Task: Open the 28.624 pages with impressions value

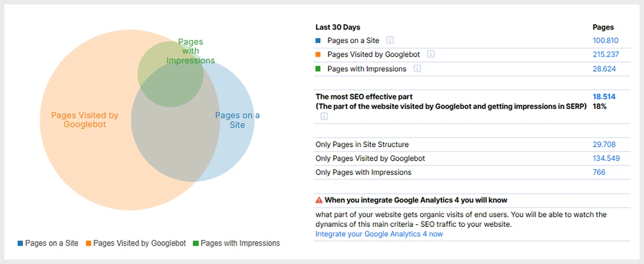Action: tap(605, 69)
